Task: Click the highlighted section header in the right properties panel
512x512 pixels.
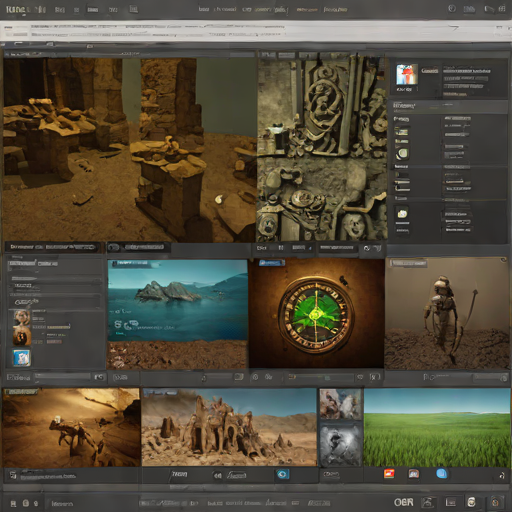Action: [x=448, y=106]
